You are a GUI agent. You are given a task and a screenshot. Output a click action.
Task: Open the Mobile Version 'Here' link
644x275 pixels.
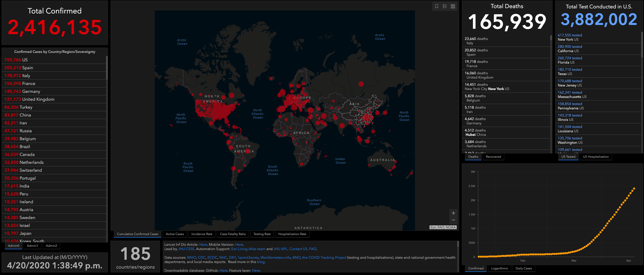click(239, 245)
